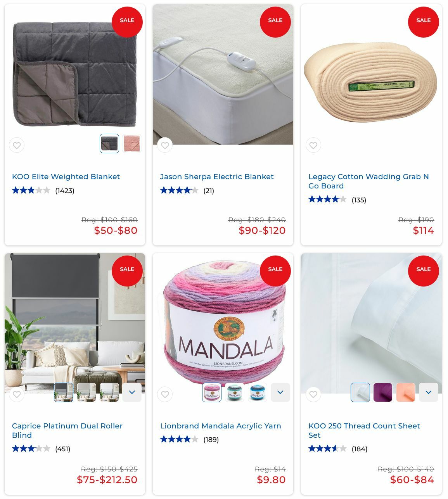This screenshot has height=499, width=448.
Task: Wishlist the Lionbrand Mandala Acrylic Yarn
Action: coord(165,394)
